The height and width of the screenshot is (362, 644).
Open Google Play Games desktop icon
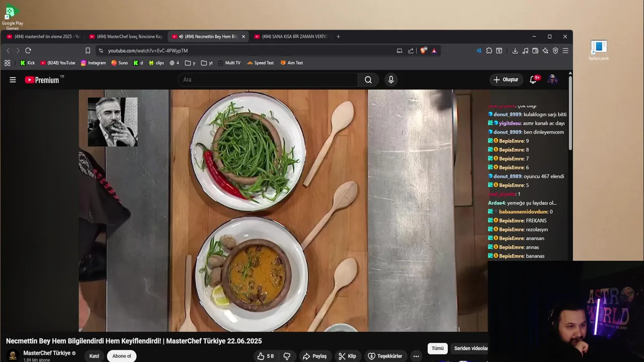pyautogui.click(x=12, y=17)
